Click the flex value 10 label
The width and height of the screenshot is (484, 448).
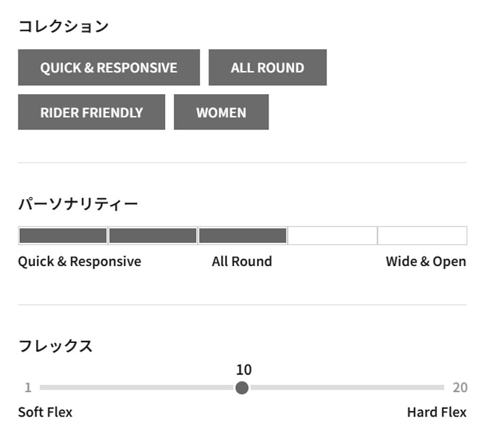pyautogui.click(x=243, y=370)
